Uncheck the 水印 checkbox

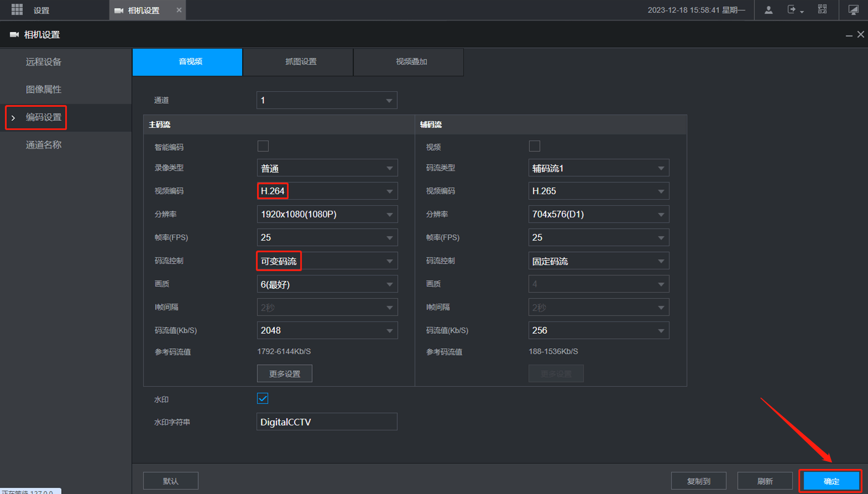(x=263, y=399)
